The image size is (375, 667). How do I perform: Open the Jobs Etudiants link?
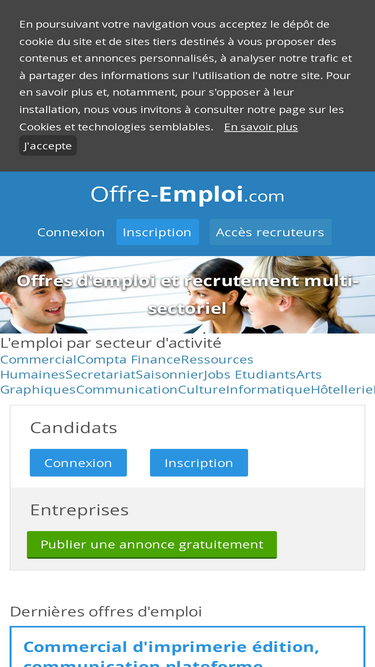pos(250,375)
